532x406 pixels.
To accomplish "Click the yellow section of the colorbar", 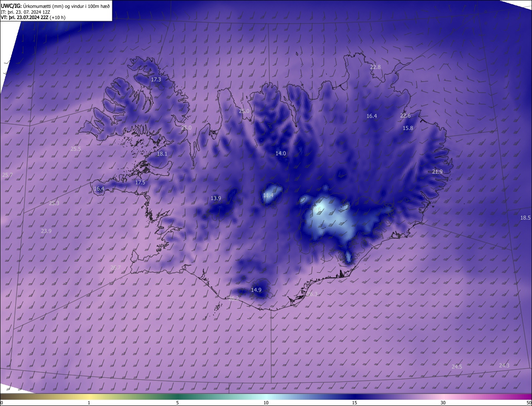I will click(x=89, y=396).
